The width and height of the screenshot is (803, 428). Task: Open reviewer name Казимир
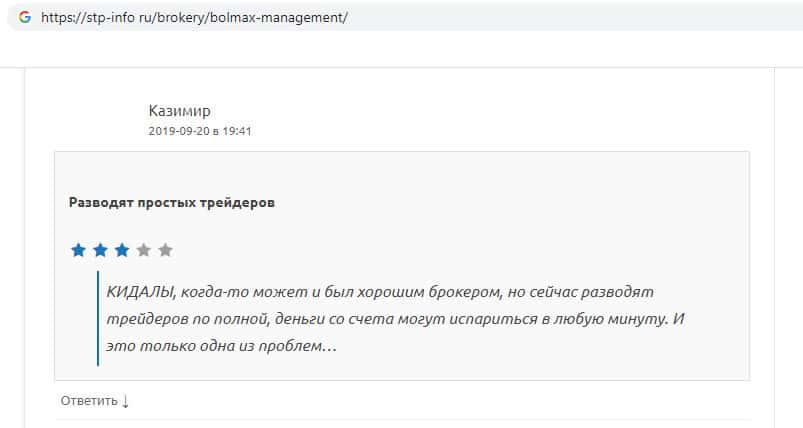click(179, 111)
